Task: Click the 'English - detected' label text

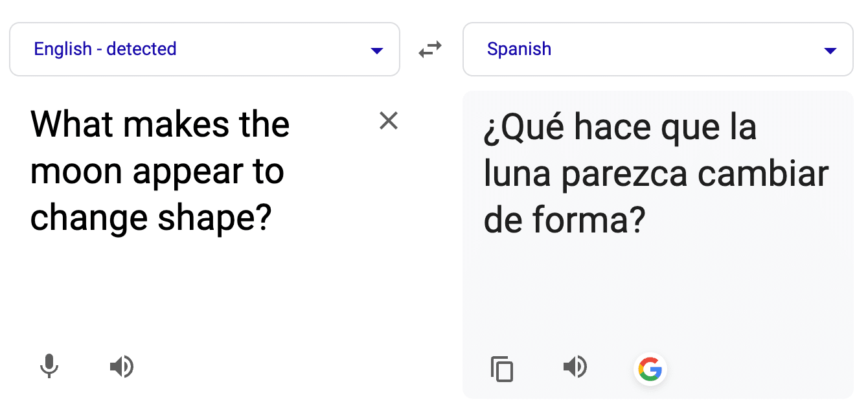Action: click(x=105, y=49)
